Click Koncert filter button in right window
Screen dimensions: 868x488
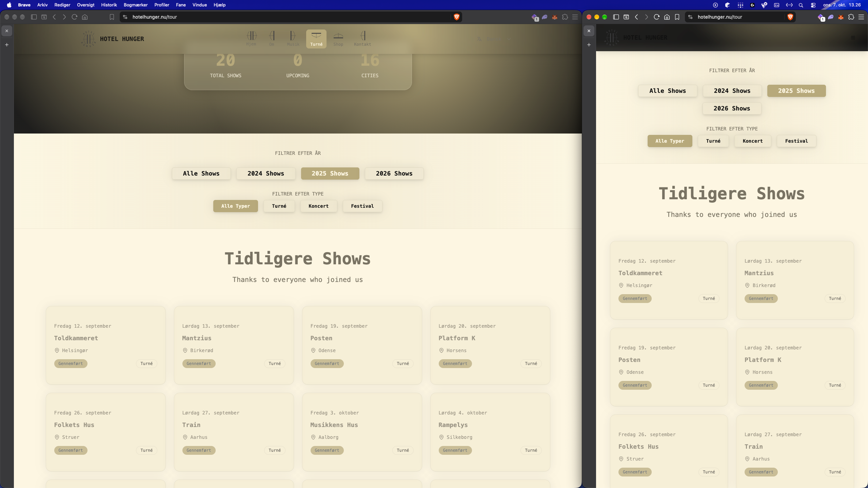coord(753,141)
